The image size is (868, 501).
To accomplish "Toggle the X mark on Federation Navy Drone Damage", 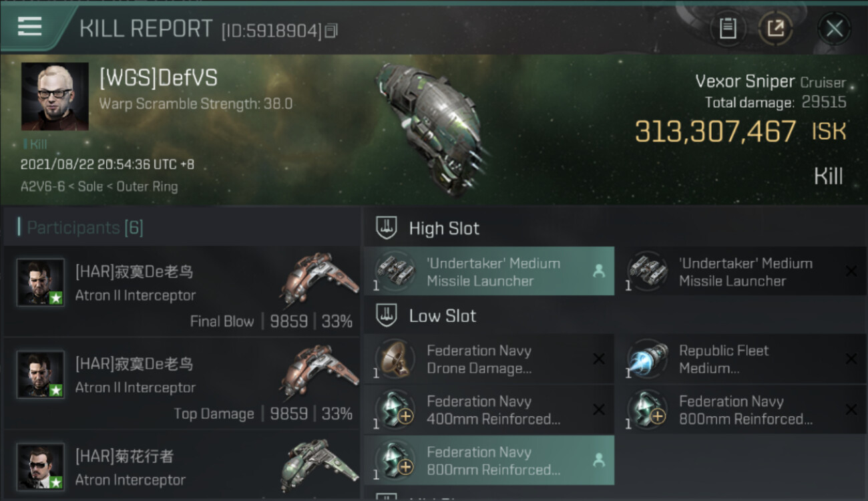I will coord(598,359).
